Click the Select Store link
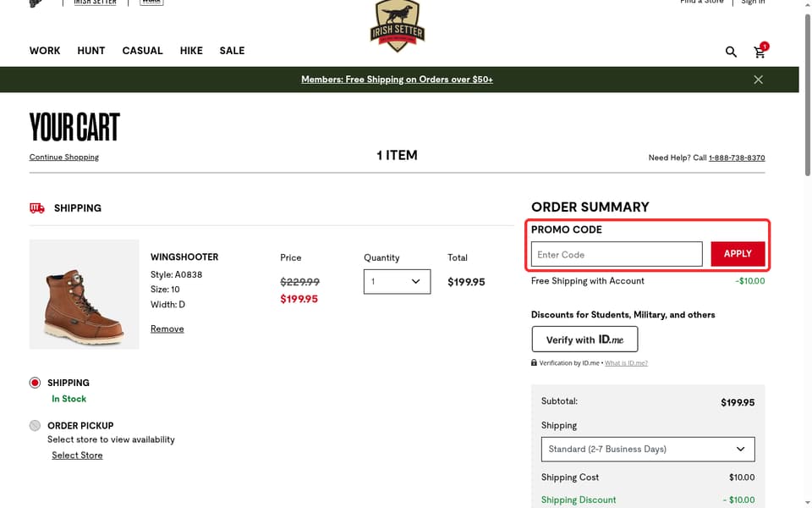This screenshot has height=508, width=812. click(x=77, y=456)
